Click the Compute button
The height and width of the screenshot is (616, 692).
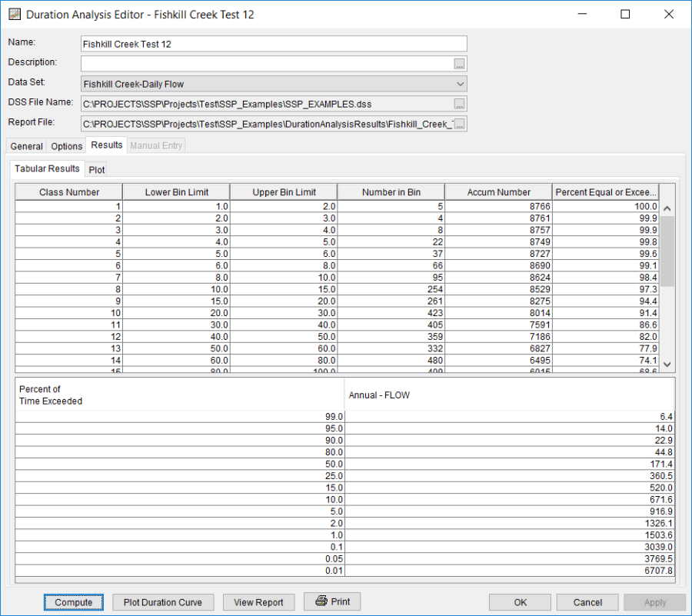74,602
